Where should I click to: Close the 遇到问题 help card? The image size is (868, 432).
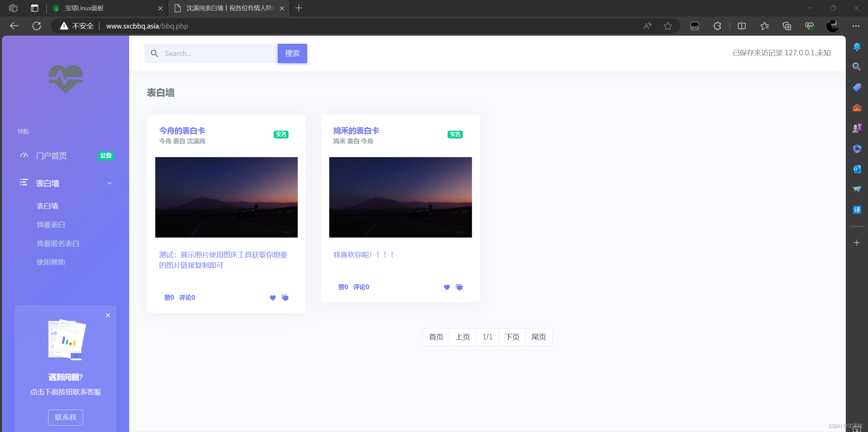pos(108,315)
